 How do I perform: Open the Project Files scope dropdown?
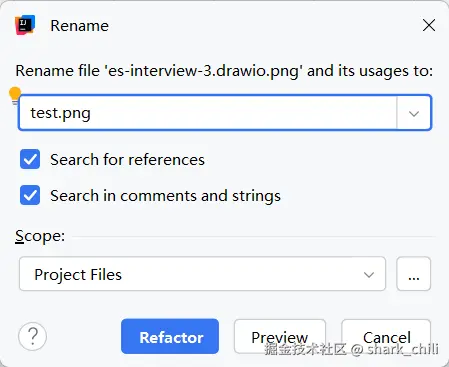click(x=202, y=274)
